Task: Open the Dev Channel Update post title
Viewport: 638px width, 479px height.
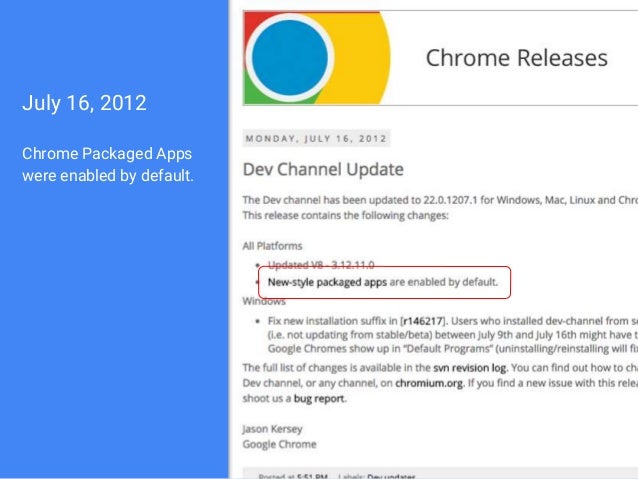Action: pyautogui.click(x=323, y=169)
